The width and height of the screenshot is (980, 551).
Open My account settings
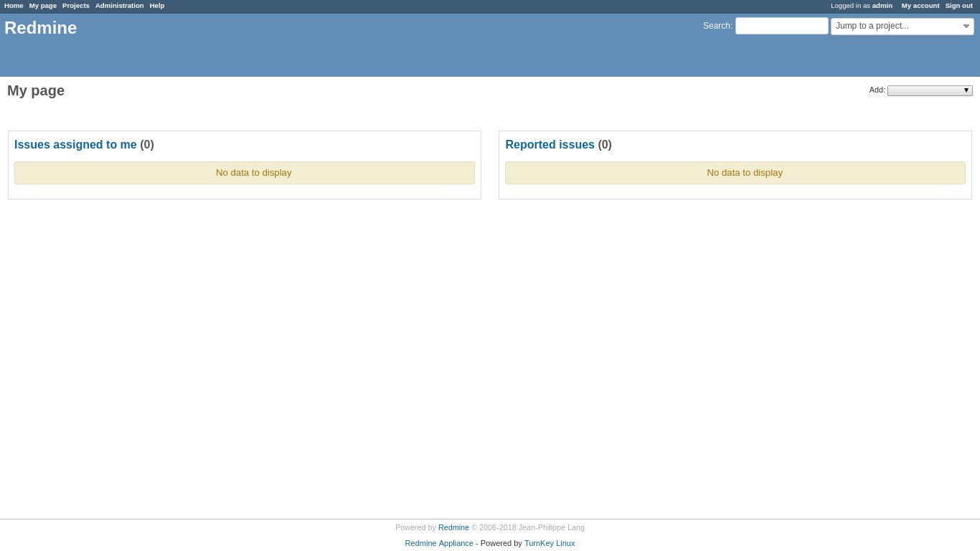[920, 6]
